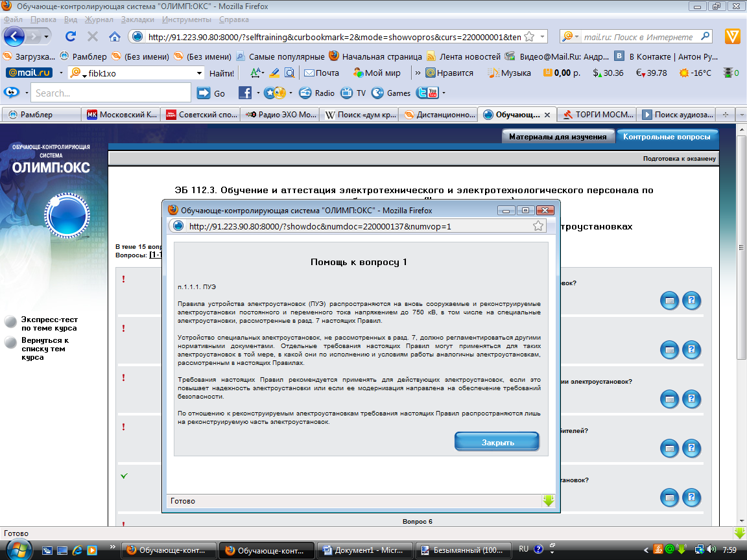Expand the @mail.ru logo dropdown arrow
The image size is (747, 560).
[x=61, y=73]
